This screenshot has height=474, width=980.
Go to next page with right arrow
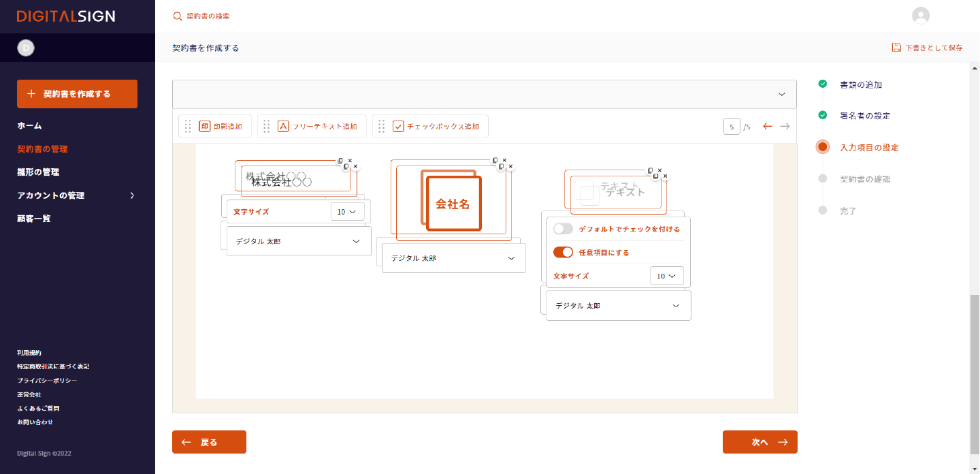pos(785,126)
